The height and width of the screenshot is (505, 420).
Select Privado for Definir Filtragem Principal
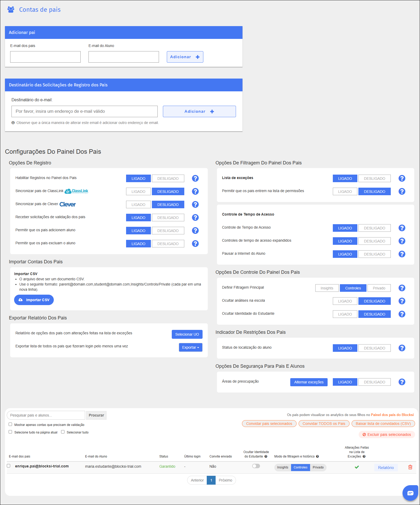(379, 288)
